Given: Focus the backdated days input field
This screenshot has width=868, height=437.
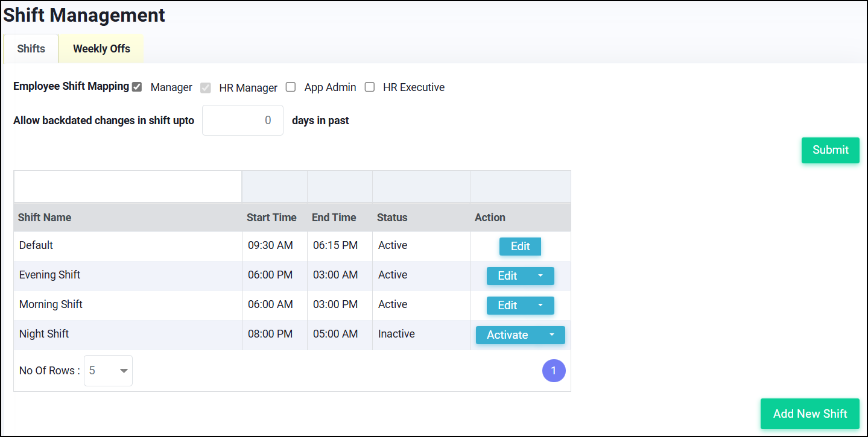Looking at the screenshot, I should pyautogui.click(x=242, y=120).
